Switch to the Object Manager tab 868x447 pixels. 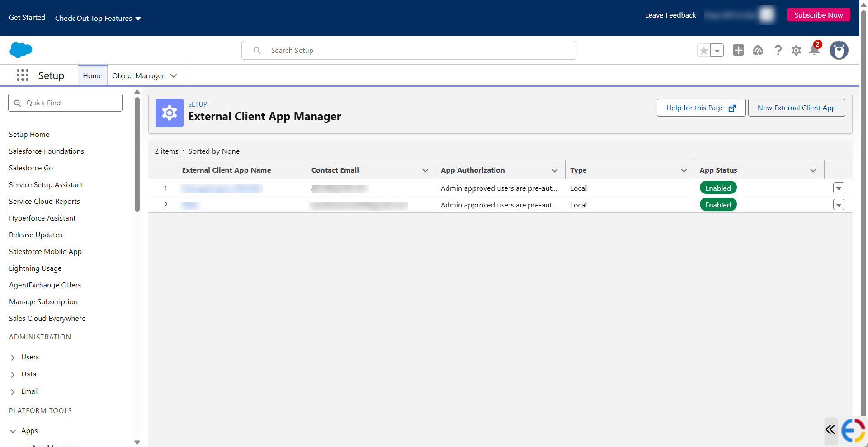click(138, 75)
